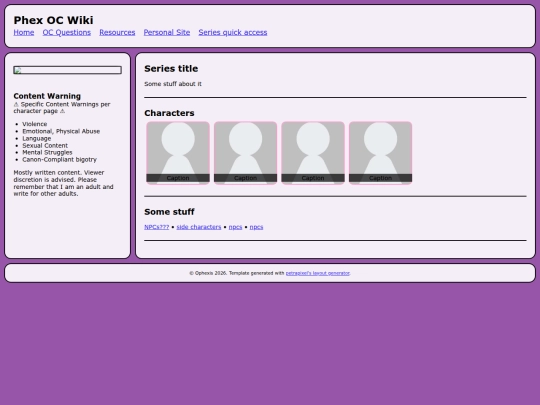Click the broken image in the sidebar

68,70
